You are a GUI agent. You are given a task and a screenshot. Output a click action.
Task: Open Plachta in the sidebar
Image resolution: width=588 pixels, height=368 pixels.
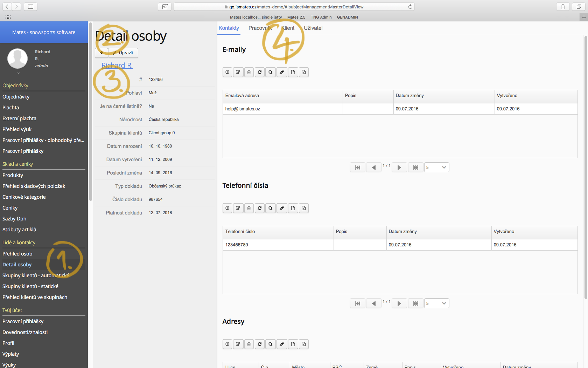(11, 108)
